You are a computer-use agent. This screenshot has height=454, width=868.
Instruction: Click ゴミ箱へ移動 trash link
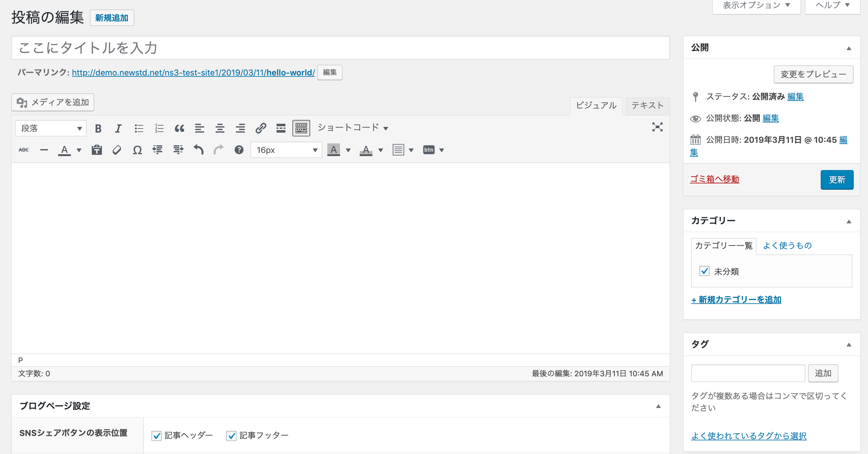(714, 179)
